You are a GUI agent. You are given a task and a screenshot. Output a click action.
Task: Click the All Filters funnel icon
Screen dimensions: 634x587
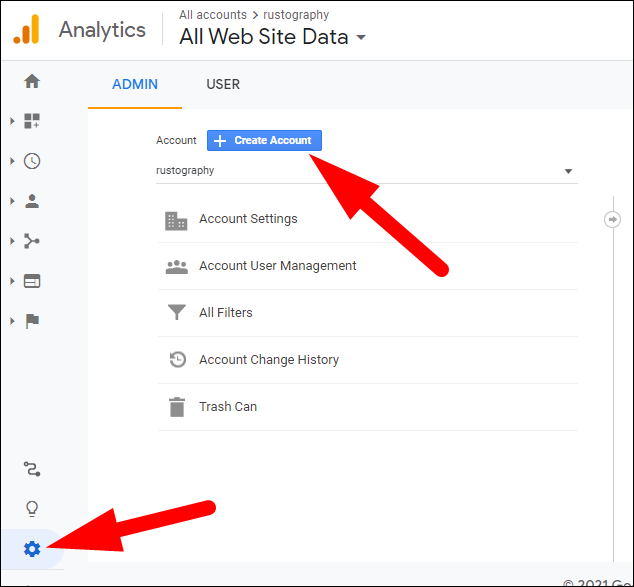click(x=177, y=312)
